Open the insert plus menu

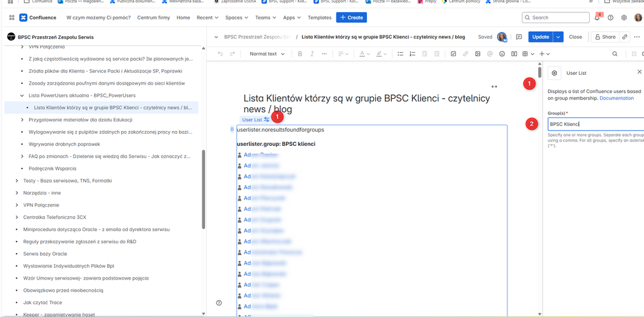point(544,54)
